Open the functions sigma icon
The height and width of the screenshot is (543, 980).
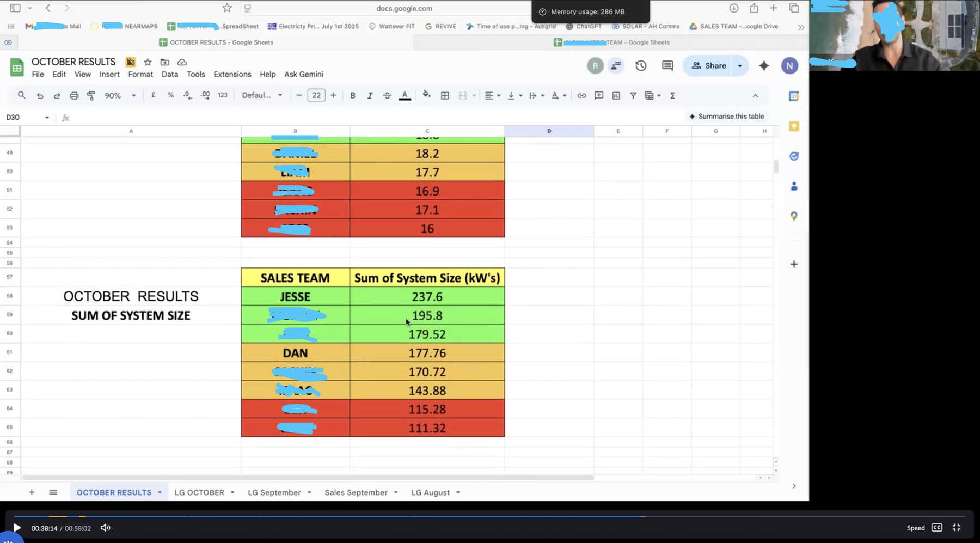point(672,95)
